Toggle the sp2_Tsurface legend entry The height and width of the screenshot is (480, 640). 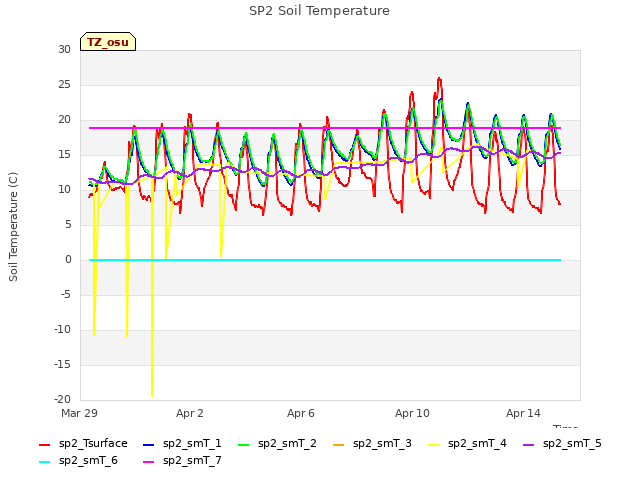click(x=83, y=444)
